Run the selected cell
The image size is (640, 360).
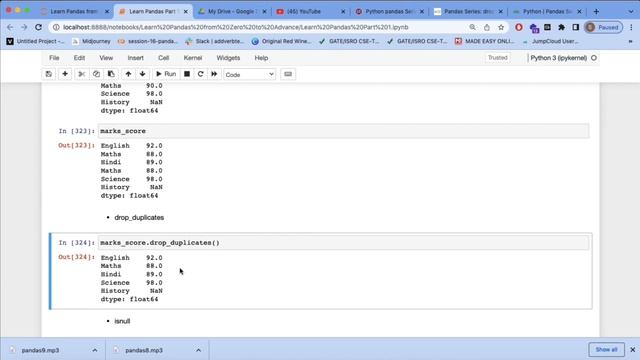click(166, 74)
